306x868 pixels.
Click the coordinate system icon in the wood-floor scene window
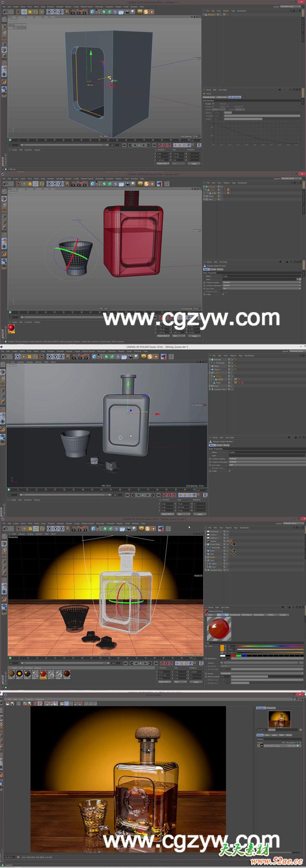(67, 529)
